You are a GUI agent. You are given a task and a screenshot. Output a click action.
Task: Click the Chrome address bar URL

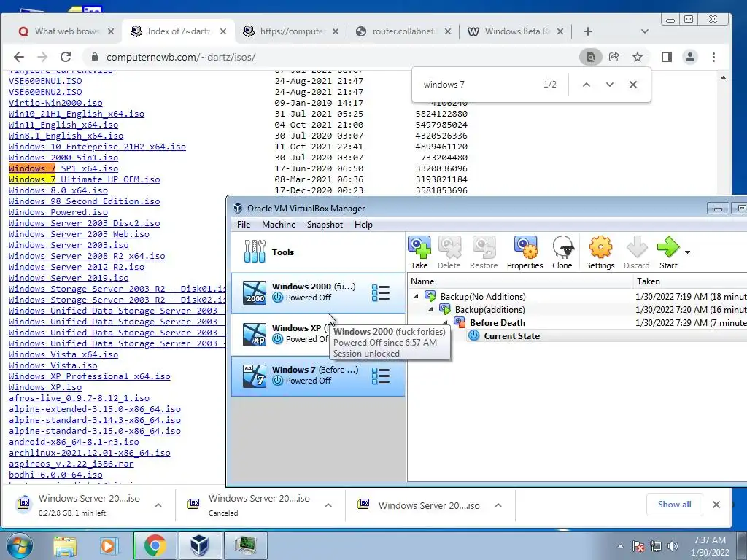[181, 57]
